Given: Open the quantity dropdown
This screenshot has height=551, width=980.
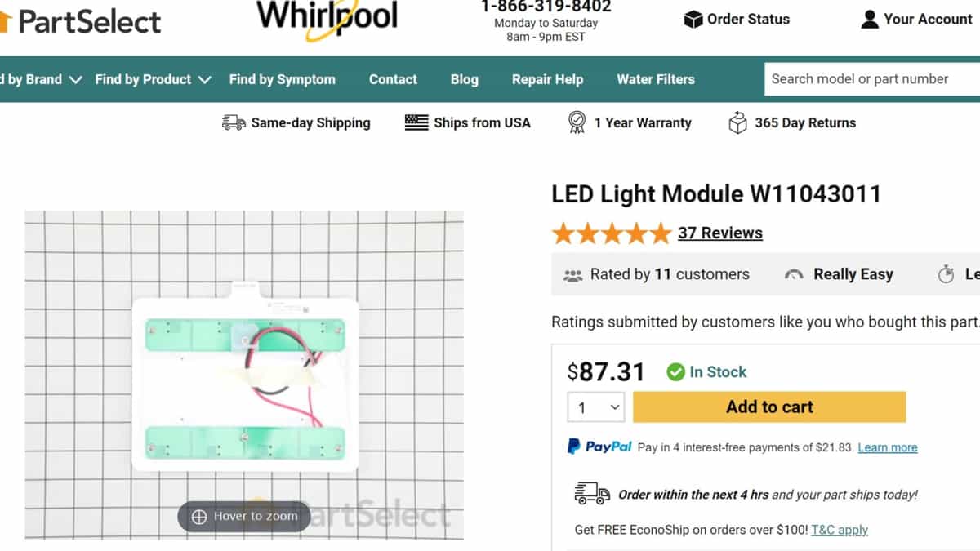Looking at the screenshot, I should 595,407.
